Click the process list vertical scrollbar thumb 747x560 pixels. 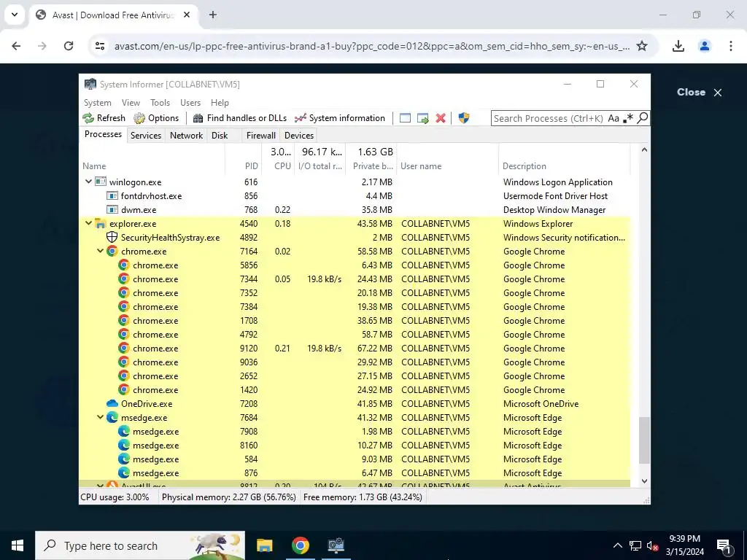[x=644, y=440]
